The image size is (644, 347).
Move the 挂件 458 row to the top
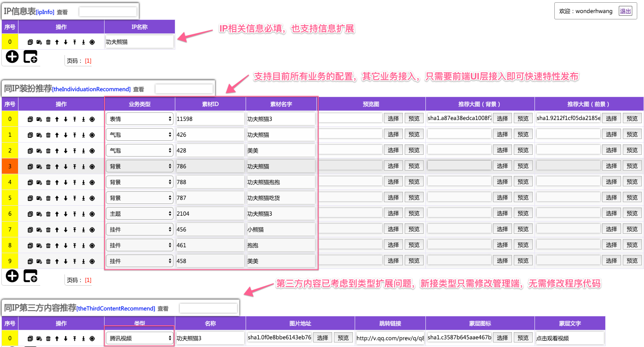pos(74,260)
